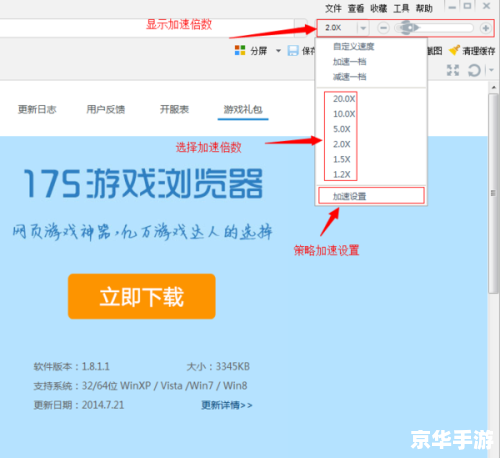Click the vertical page scrollbar
Viewport: 500px width, 458px height.
pos(493,193)
